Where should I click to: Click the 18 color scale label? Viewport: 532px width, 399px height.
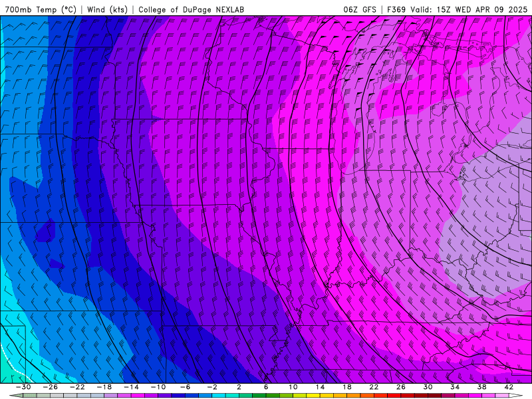tap(346, 387)
